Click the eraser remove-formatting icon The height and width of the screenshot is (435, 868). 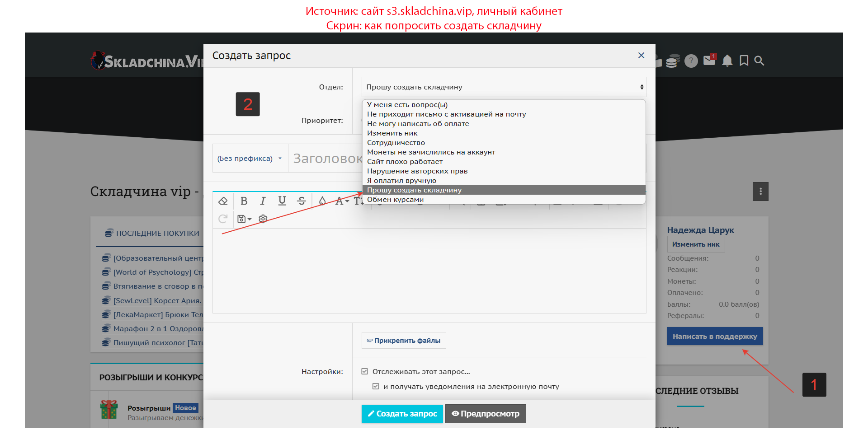[x=223, y=201]
